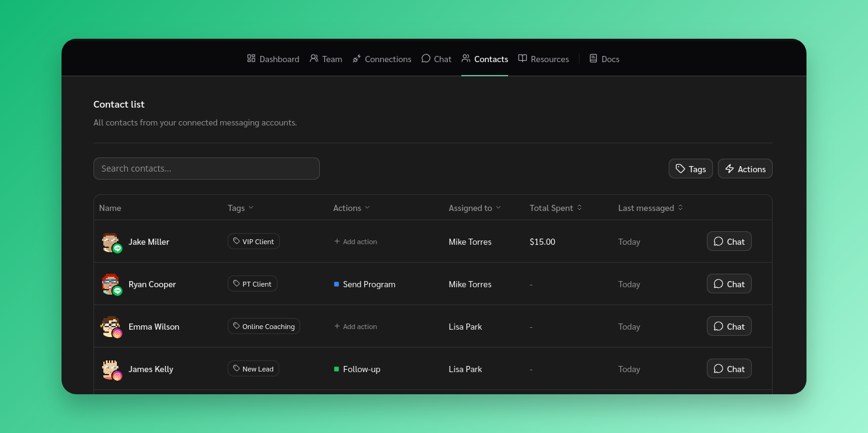The height and width of the screenshot is (433, 868).
Task: Open the Assigned to column dropdown
Action: tap(474, 208)
